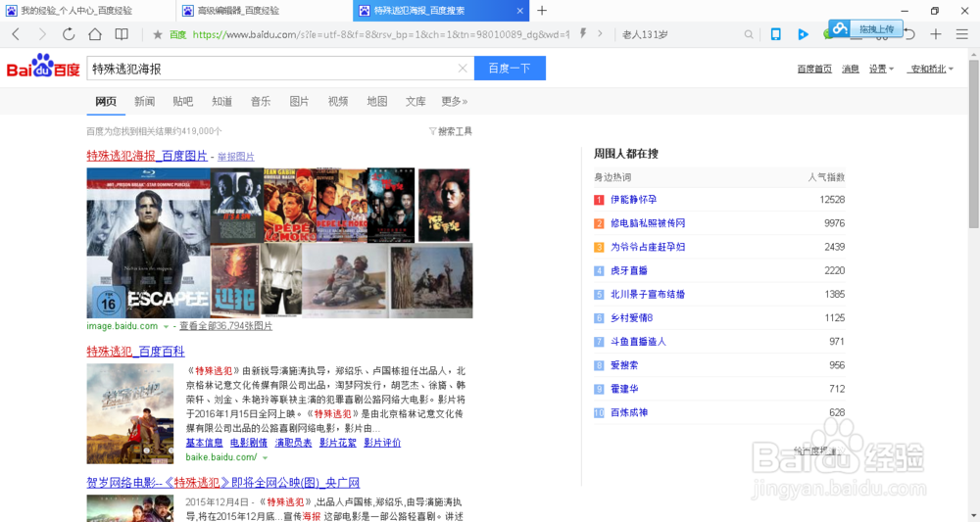Open the 百度首页 link

point(814,69)
